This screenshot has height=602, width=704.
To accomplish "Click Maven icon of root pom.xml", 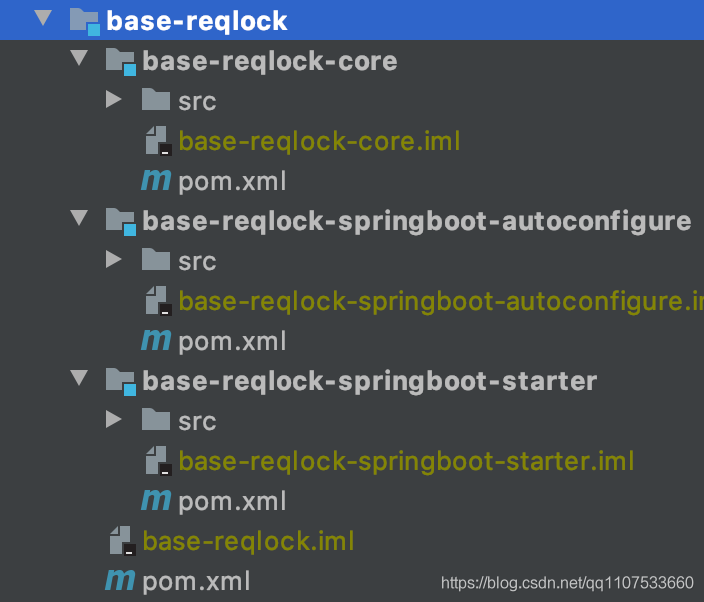I will click(x=120, y=580).
